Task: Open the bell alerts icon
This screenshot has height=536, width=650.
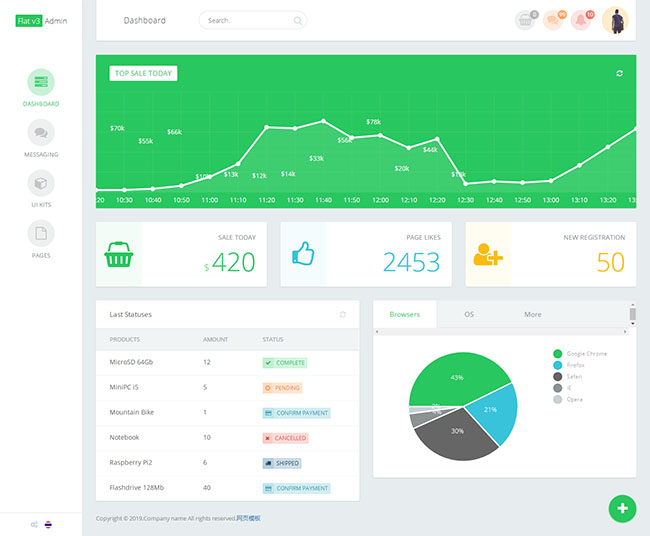Action: pyautogui.click(x=581, y=21)
